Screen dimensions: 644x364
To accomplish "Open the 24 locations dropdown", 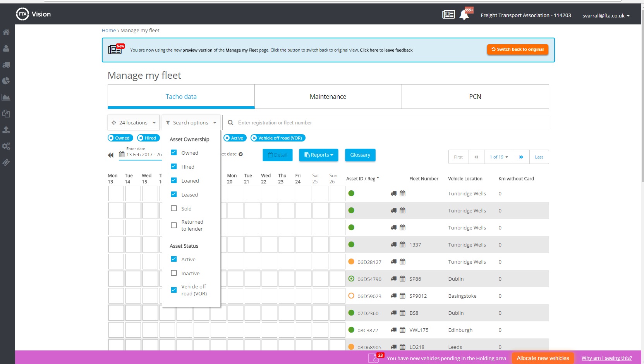I will click(x=134, y=122).
